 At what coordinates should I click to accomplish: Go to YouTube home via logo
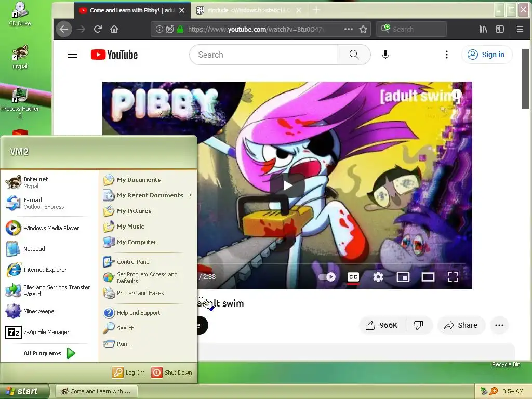coord(114,55)
